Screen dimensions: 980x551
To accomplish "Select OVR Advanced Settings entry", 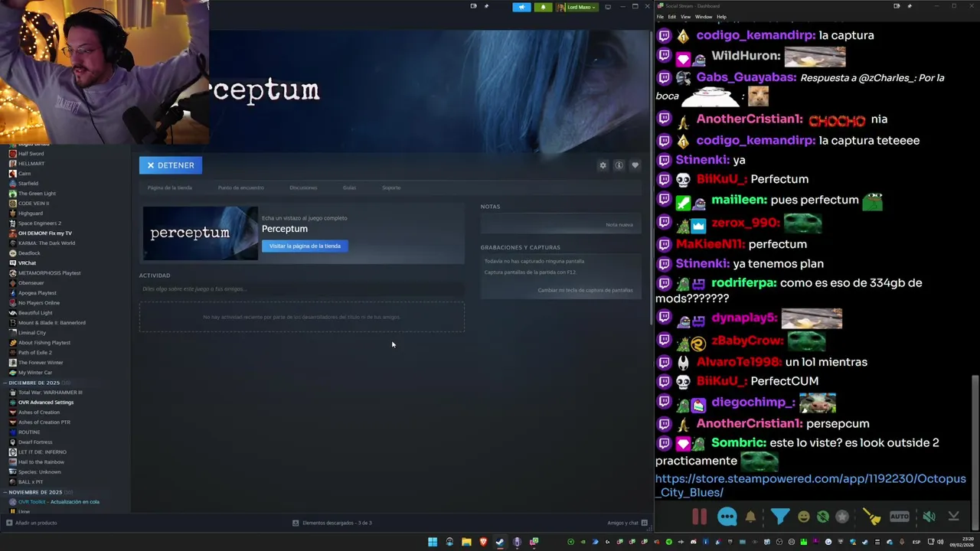I will (46, 403).
